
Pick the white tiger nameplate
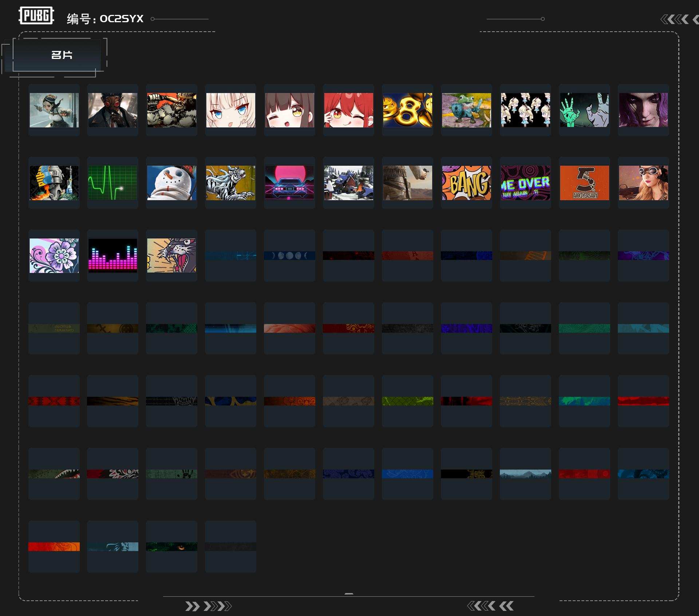click(x=231, y=183)
